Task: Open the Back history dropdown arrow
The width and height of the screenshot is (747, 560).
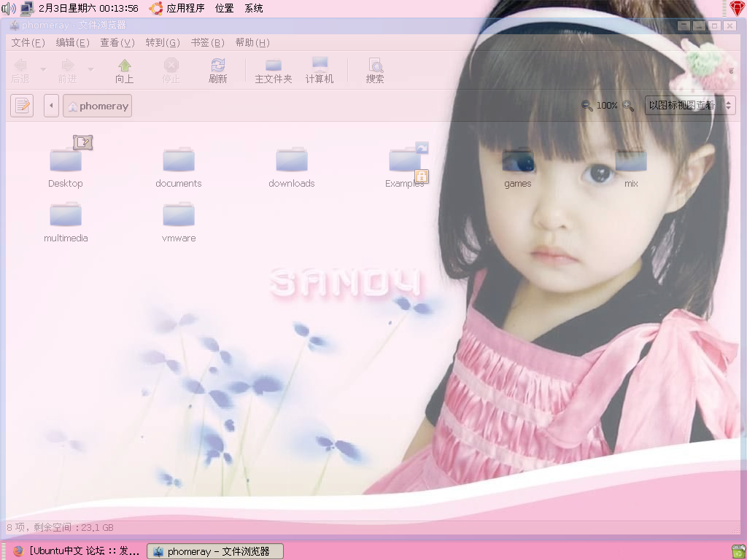Action: (x=43, y=69)
